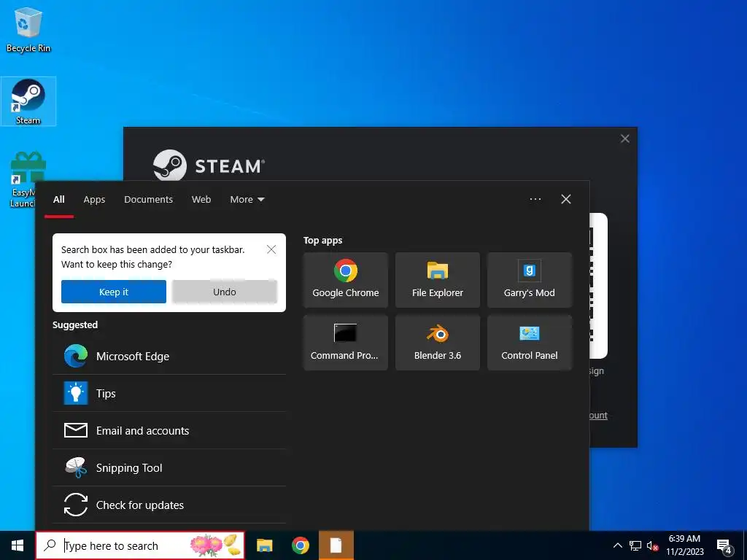The height and width of the screenshot is (560, 747).
Task: Click the Windows Start button
Action: [18, 545]
